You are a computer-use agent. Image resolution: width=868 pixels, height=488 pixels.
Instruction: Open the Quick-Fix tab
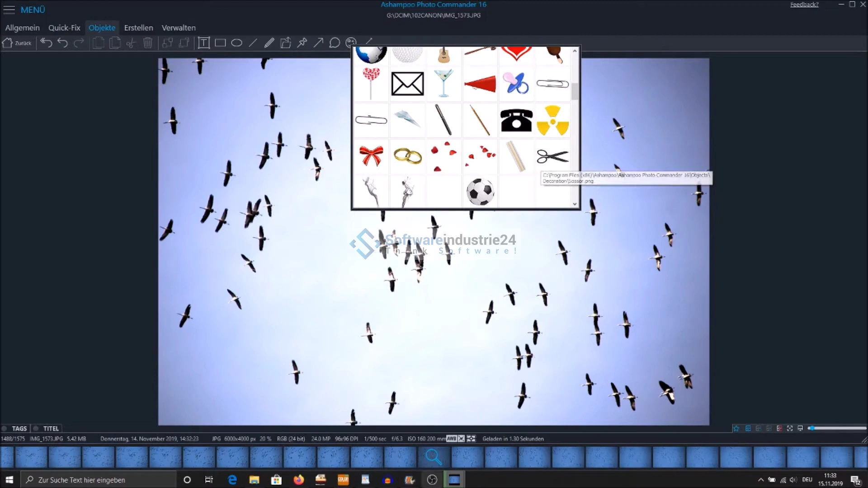[64, 28]
